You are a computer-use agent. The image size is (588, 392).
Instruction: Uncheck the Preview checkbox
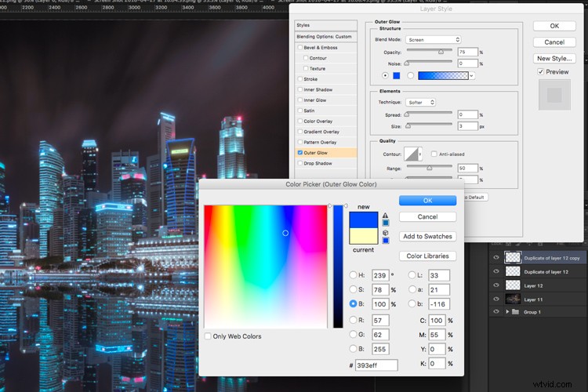(540, 71)
